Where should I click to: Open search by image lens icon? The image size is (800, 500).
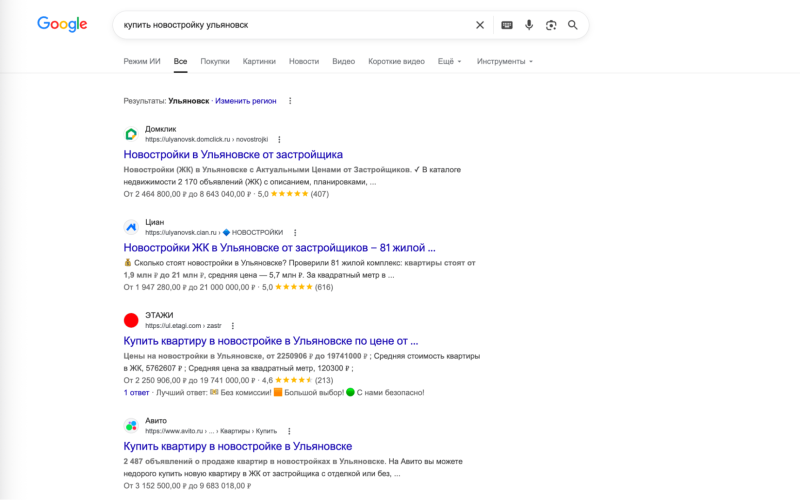coord(551,25)
